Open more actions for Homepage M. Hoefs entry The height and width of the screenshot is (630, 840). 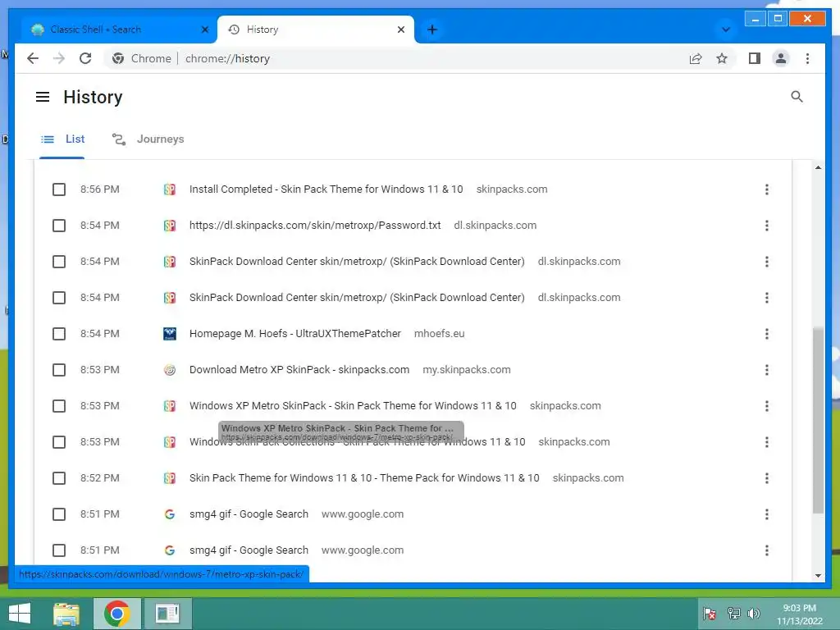pos(767,334)
